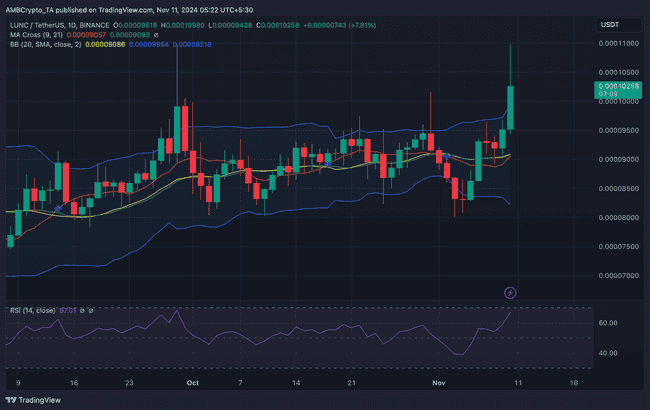
Task: Click the AMBCrypto_TA publisher name
Action: point(30,10)
